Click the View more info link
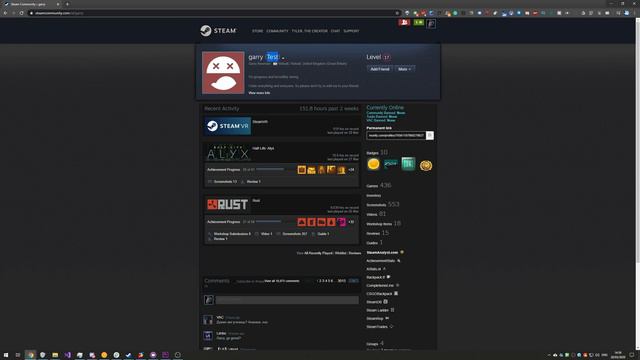 click(x=259, y=93)
